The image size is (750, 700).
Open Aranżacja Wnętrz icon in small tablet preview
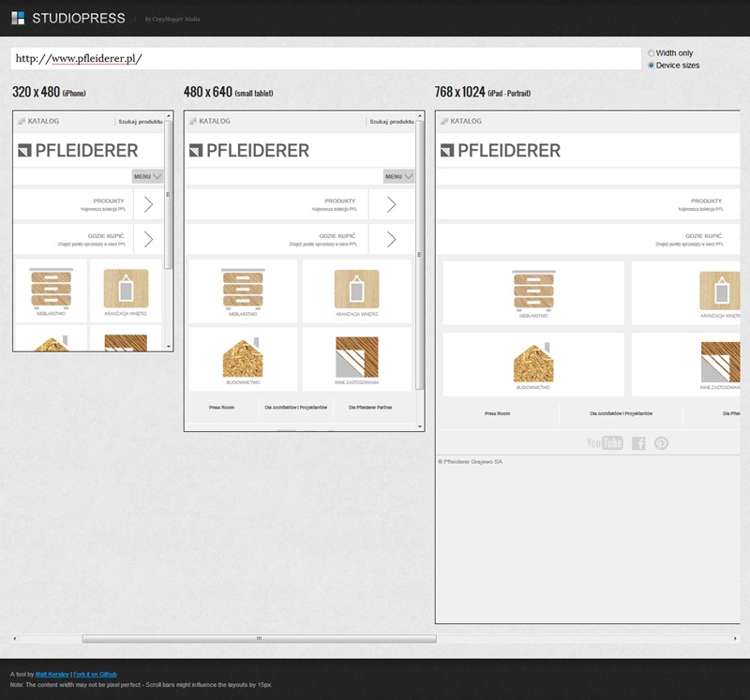pyautogui.click(x=356, y=289)
